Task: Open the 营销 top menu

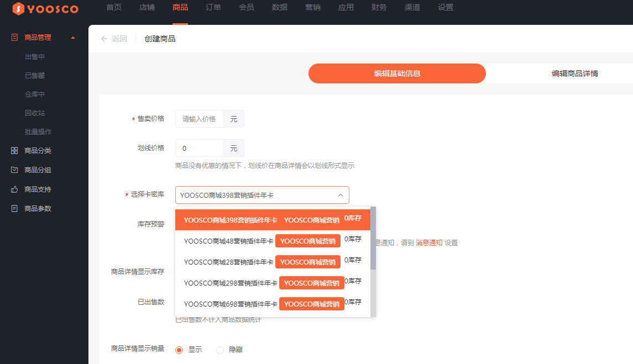Action: [313, 7]
